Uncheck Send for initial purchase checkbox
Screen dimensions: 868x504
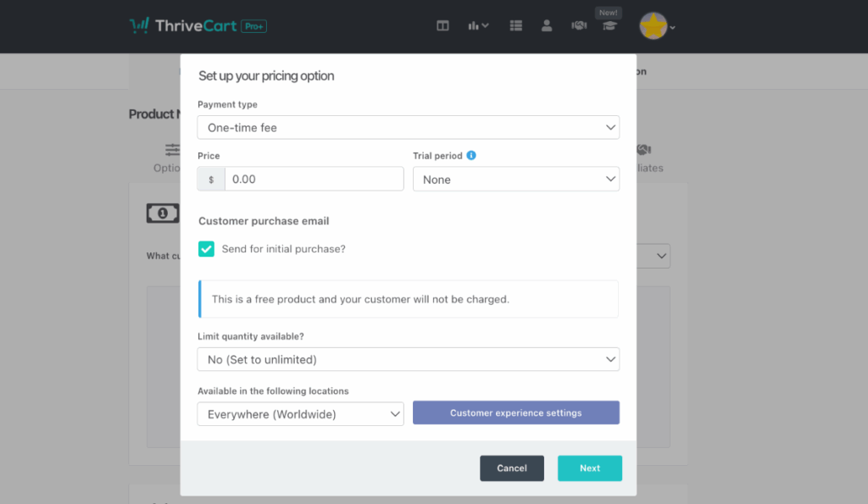pyautogui.click(x=206, y=249)
